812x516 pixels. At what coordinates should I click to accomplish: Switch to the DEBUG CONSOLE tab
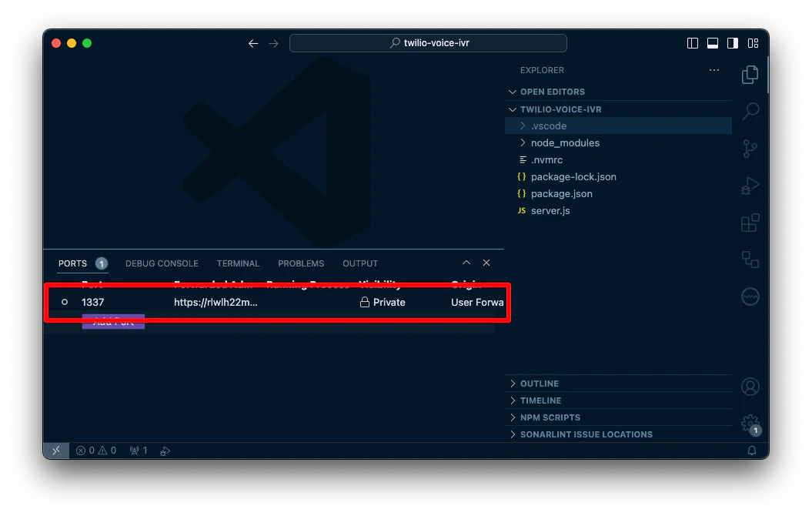(162, 263)
